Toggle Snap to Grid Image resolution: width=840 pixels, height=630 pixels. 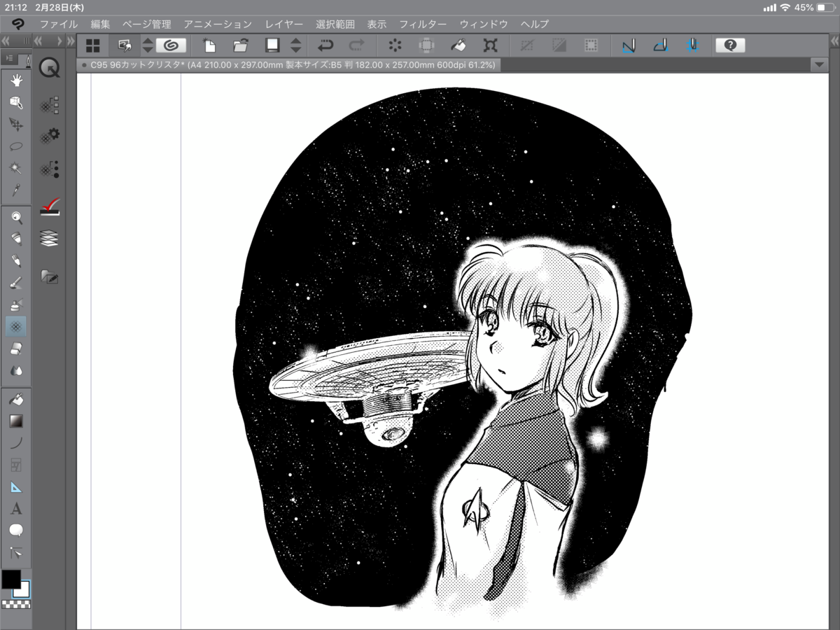692,45
